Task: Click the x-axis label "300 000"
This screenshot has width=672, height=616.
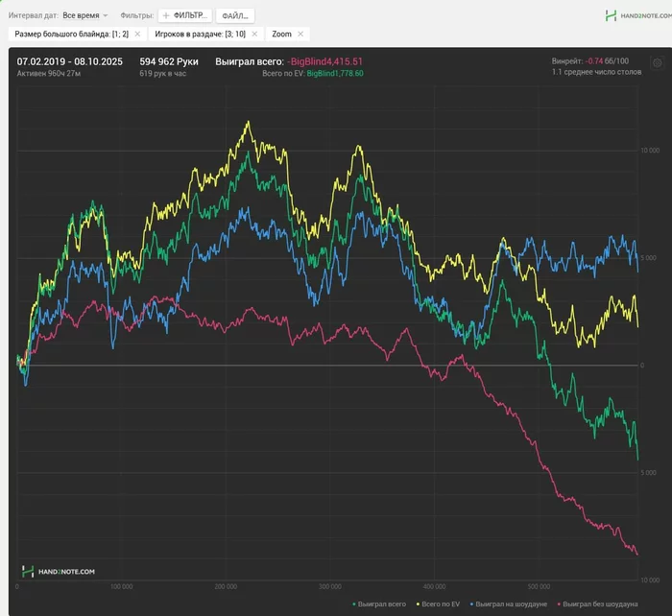Action: coord(330,586)
